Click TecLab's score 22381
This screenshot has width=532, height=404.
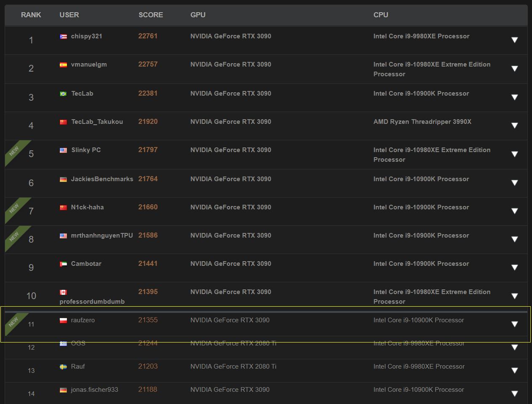[148, 94]
